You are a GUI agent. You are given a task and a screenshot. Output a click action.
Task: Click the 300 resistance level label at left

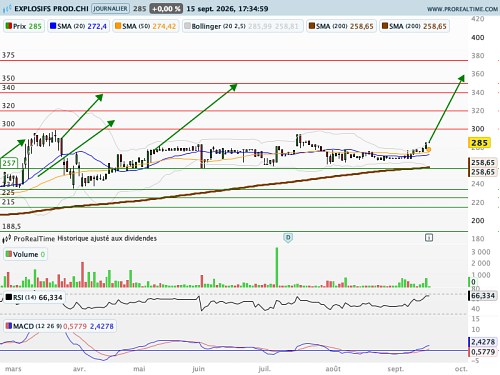8,124
